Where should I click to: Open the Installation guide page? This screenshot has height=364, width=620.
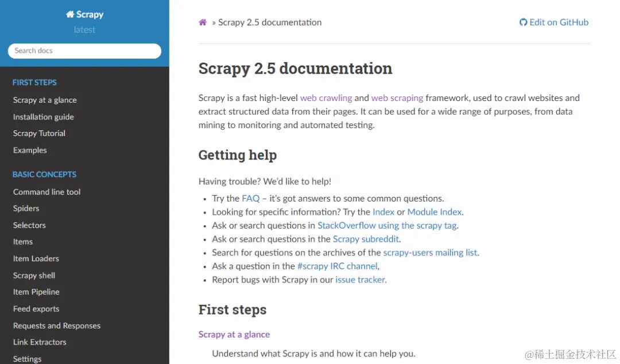44,117
